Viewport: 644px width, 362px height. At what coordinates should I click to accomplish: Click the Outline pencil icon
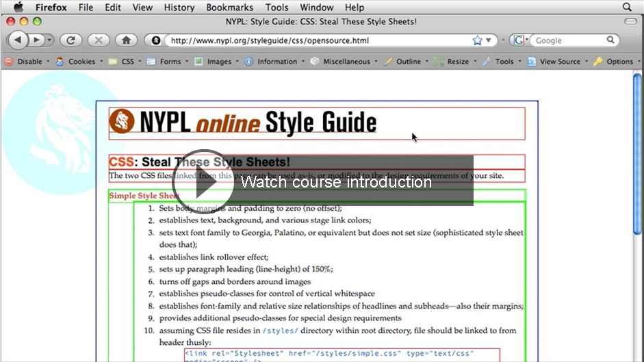tap(387, 62)
